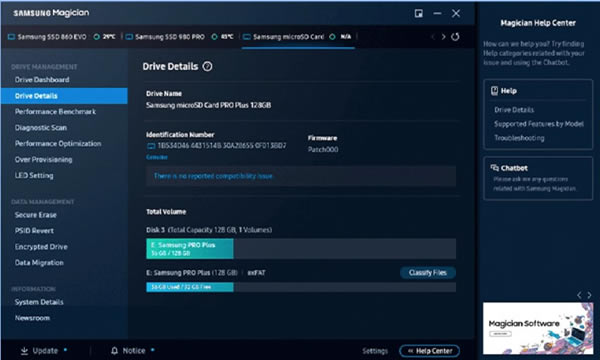
Task: Click the Drive Details help question-mark icon
Action: (207, 67)
